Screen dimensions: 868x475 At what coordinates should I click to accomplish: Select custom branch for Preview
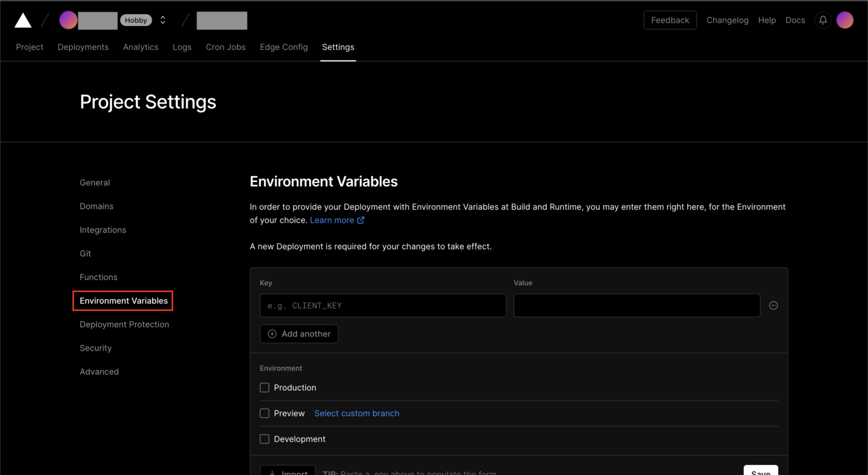357,413
